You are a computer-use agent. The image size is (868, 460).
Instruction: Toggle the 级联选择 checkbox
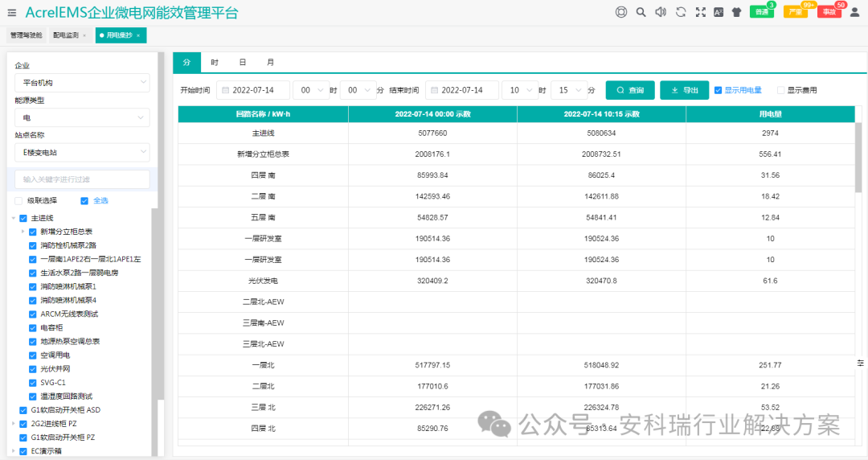[18, 200]
